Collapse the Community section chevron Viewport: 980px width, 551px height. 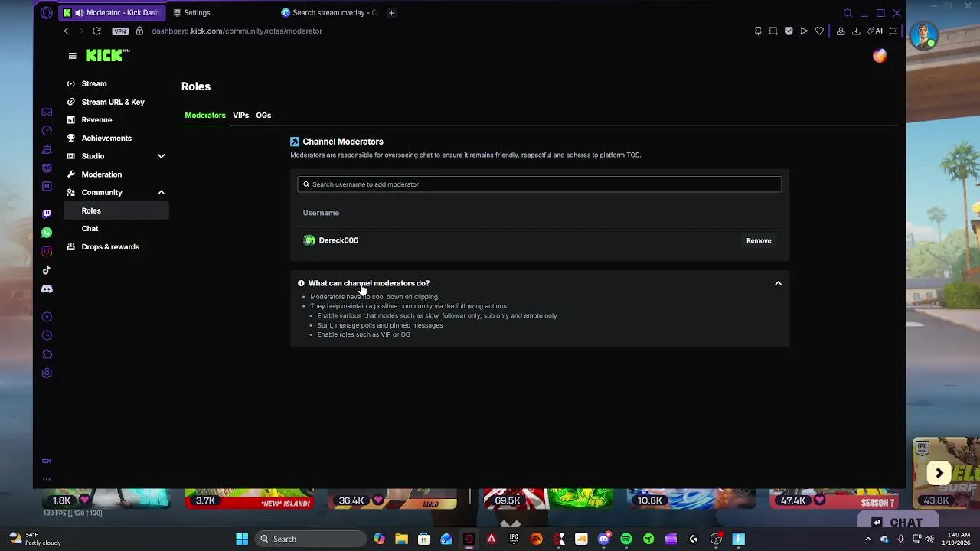pyautogui.click(x=161, y=192)
